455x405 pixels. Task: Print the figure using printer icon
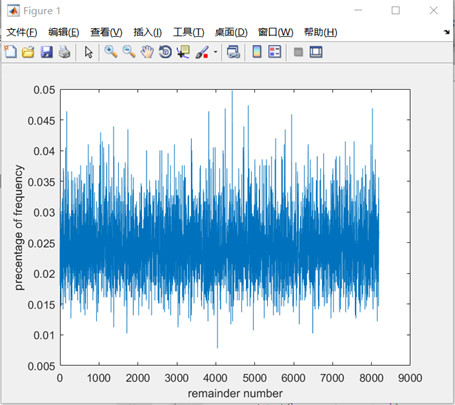coord(65,52)
